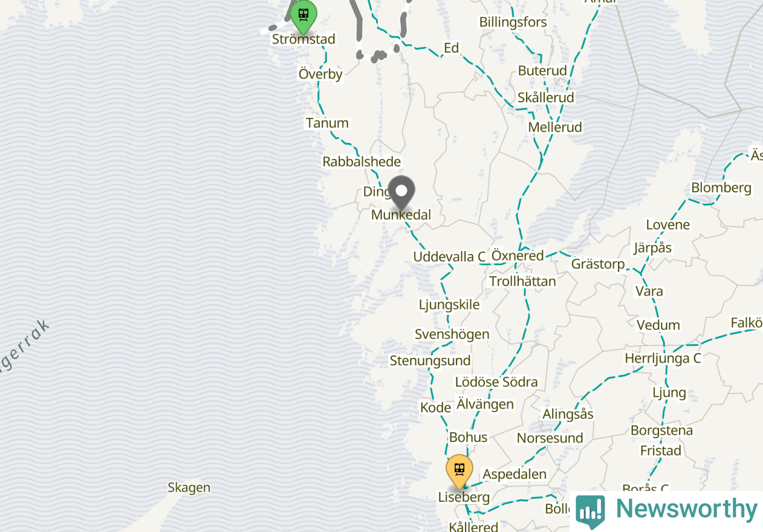Click the Newsworthy logo icon
Viewport: 763px width, 532px height.
coord(590,511)
